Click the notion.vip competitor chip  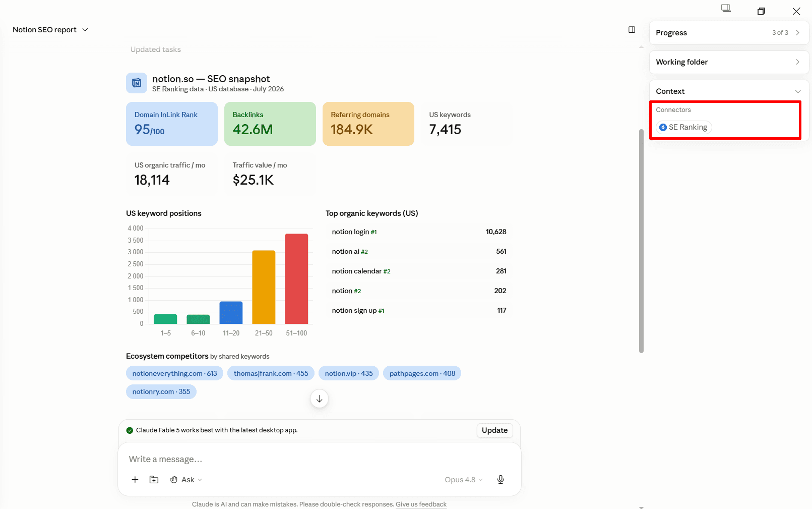349,373
